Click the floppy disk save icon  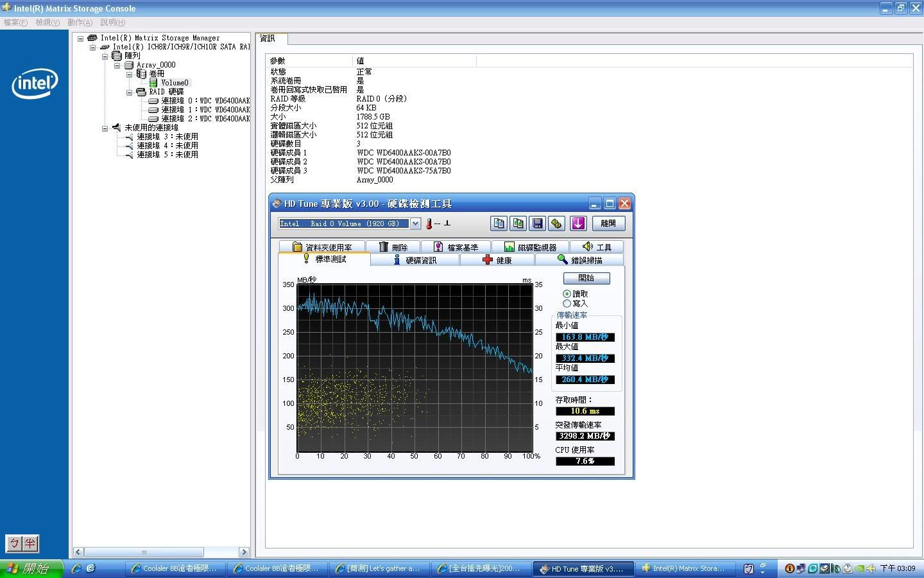(538, 223)
